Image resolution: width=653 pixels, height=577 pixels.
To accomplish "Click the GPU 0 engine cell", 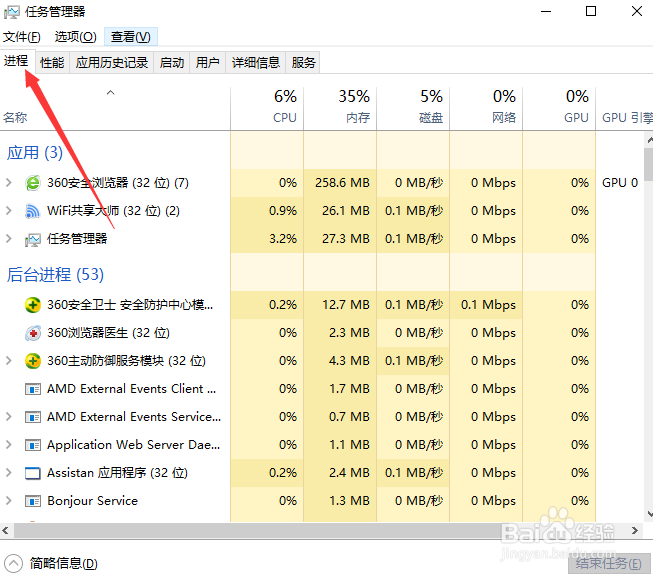I will 620,183.
